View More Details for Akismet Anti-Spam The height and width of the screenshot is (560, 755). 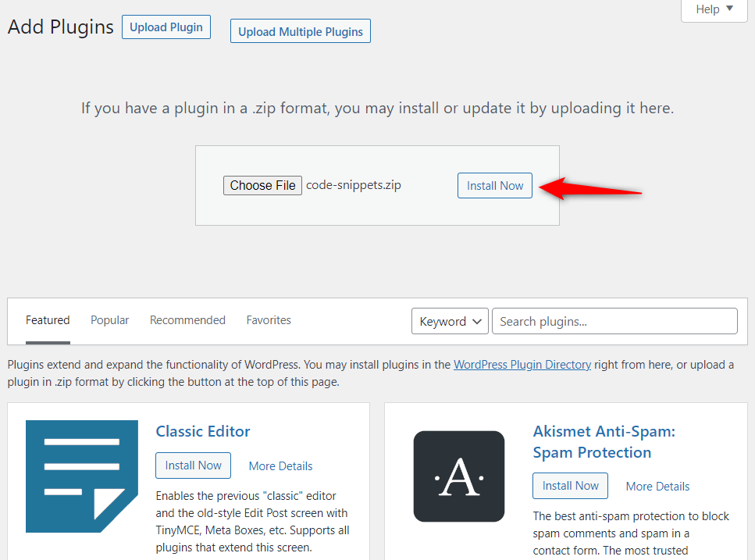pos(657,487)
